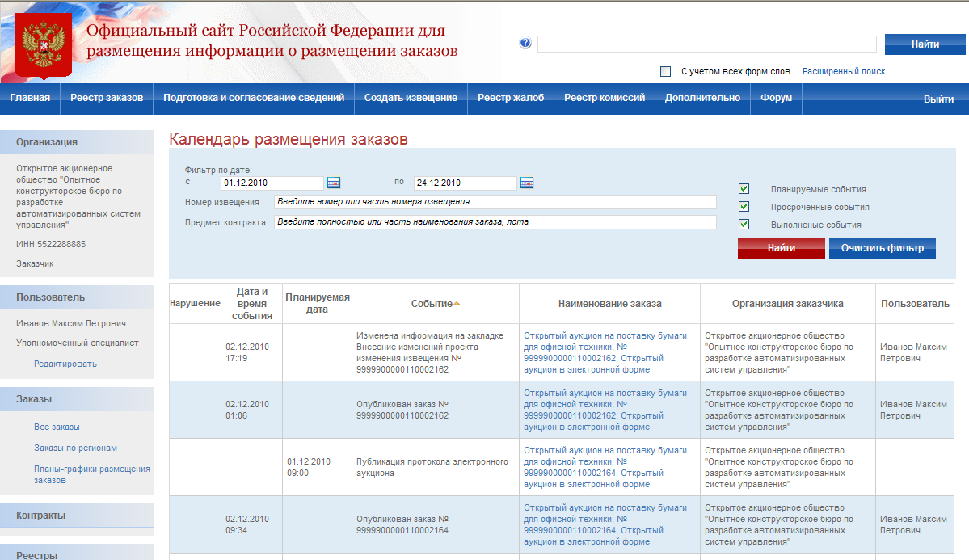This screenshot has height=560, width=969.
Task: Click the ИНН 5522288885 text
Action: tap(51, 244)
